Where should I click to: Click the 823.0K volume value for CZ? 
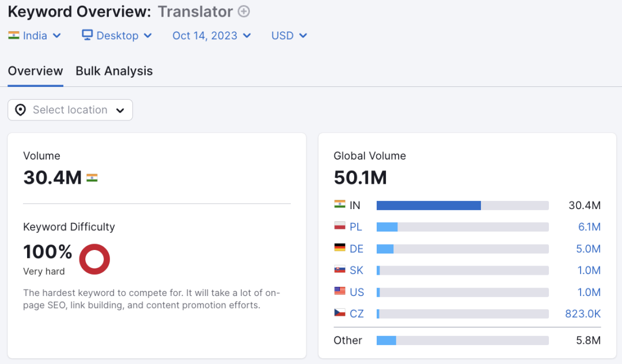pos(583,314)
